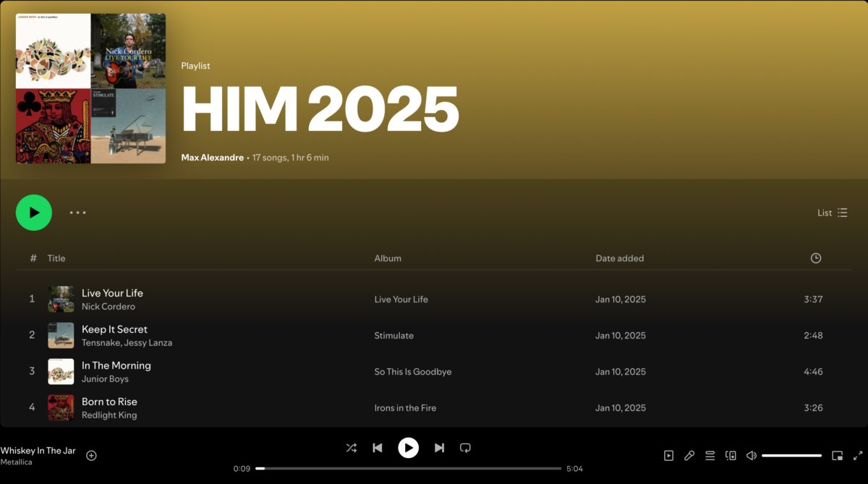Skip to the next track
868x484 pixels.
coord(439,448)
